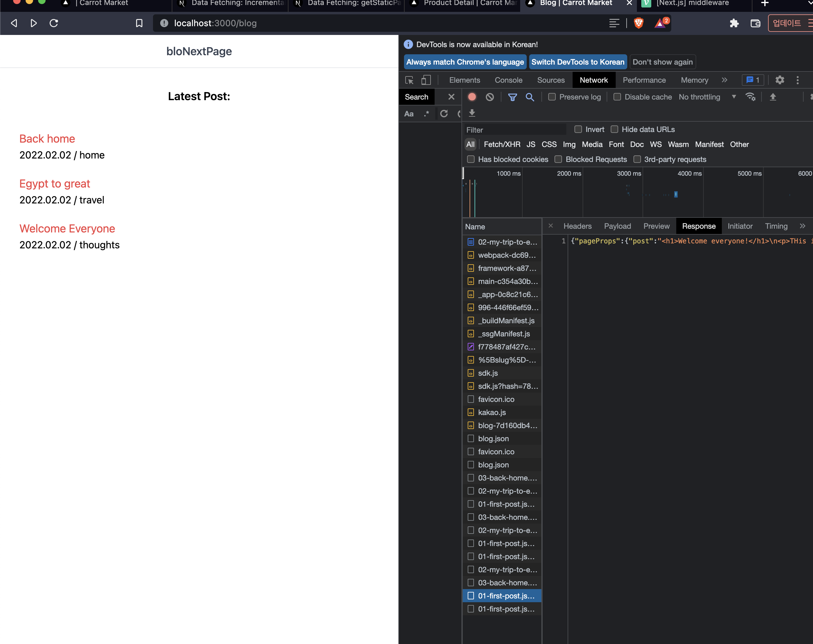Open the browser extensions puzzle icon
The height and width of the screenshot is (644, 813).
[x=734, y=23]
